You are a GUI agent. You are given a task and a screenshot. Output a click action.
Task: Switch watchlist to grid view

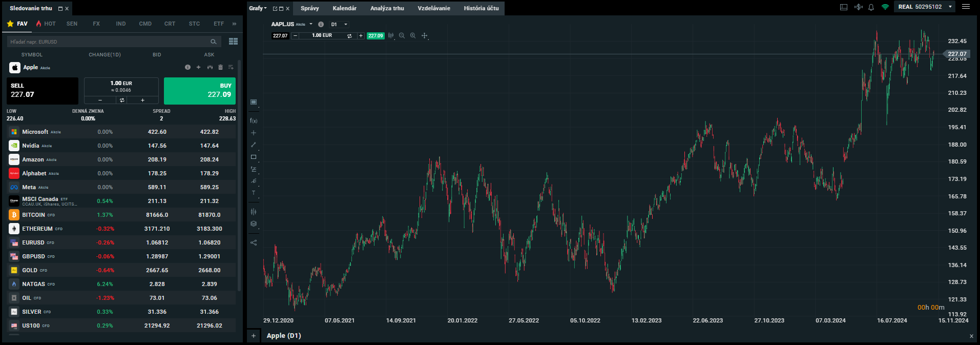[233, 42]
